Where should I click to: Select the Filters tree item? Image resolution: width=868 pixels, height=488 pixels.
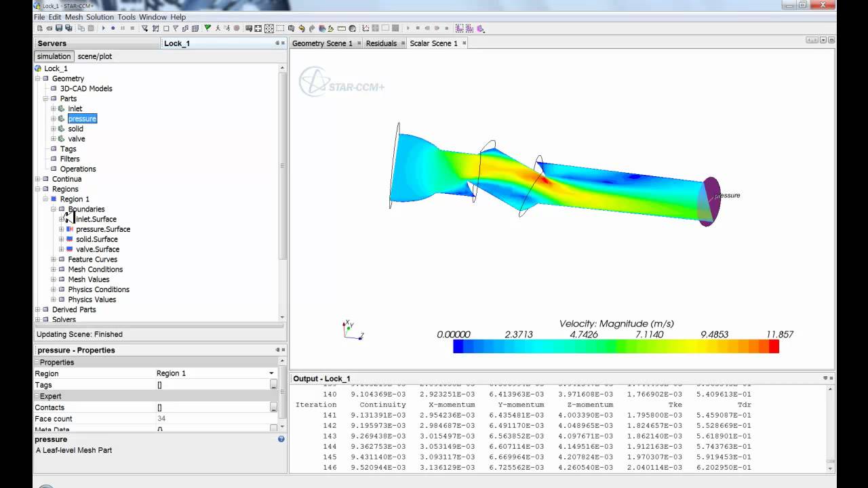pos(70,159)
